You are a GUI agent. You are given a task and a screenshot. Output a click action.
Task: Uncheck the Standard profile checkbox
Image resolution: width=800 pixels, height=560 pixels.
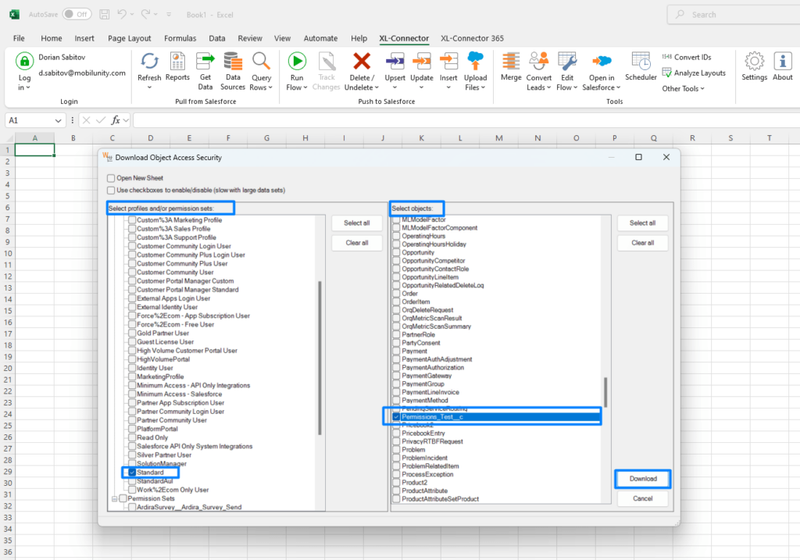click(x=132, y=472)
